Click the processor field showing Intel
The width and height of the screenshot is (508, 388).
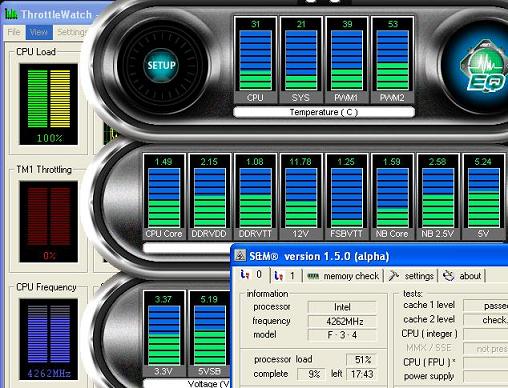coord(342,307)
